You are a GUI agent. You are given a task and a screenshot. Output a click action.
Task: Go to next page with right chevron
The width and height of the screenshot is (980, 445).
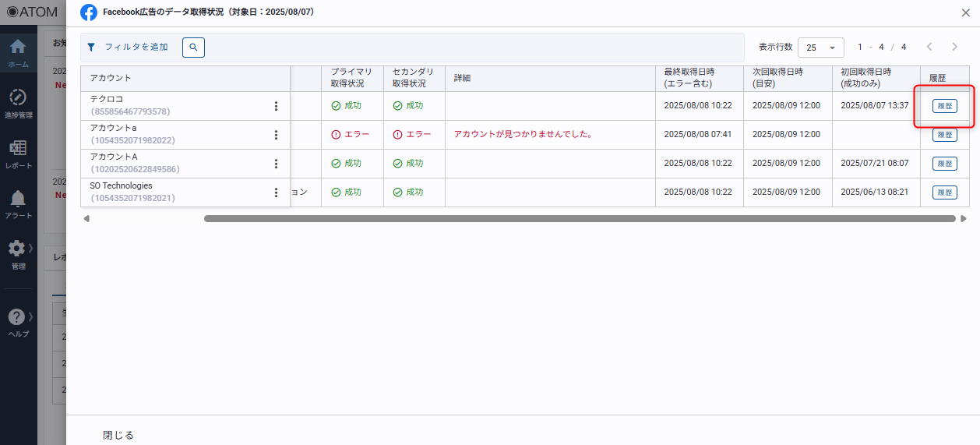[954, 48]
